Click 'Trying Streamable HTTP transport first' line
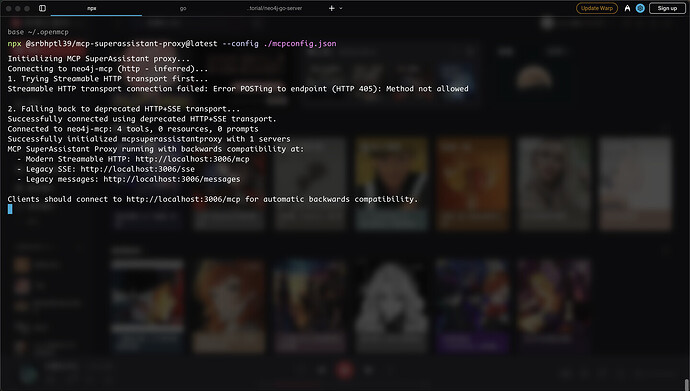Viewport: 690px width, 391px height. click(108, 79)
